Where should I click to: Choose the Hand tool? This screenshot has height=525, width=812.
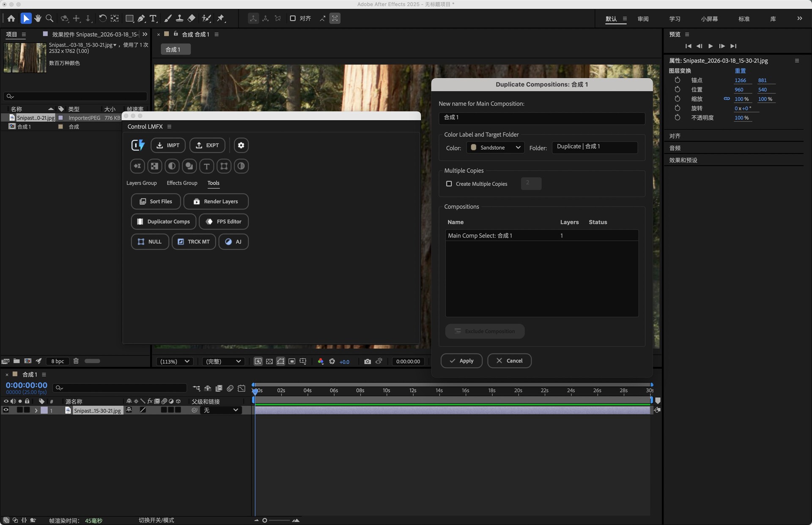pos(38,19)
